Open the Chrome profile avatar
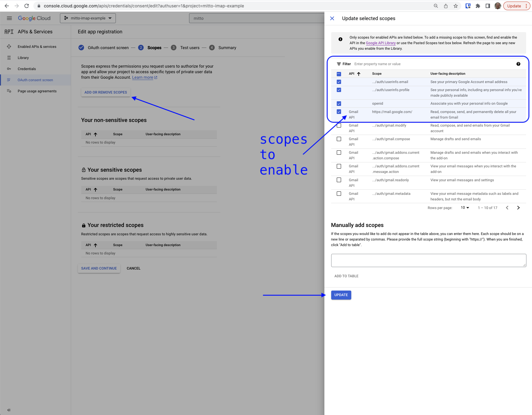Screen dimensions: 532x415 click(498, 6)
